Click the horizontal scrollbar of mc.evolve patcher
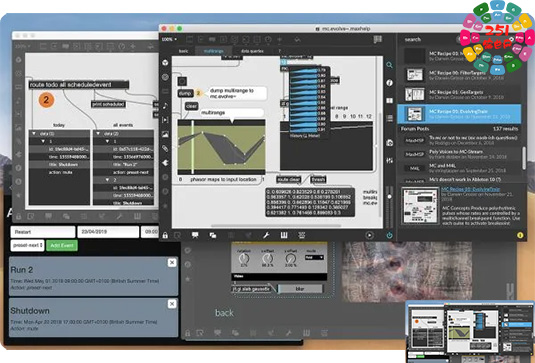Screen dimensions: 535x363 point(276,226)
